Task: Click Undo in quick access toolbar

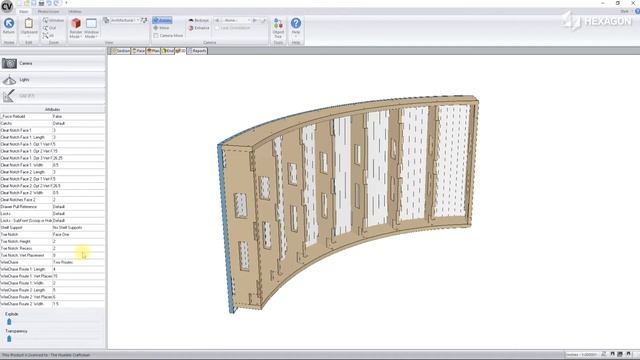Action: click(x=49, y=3)
